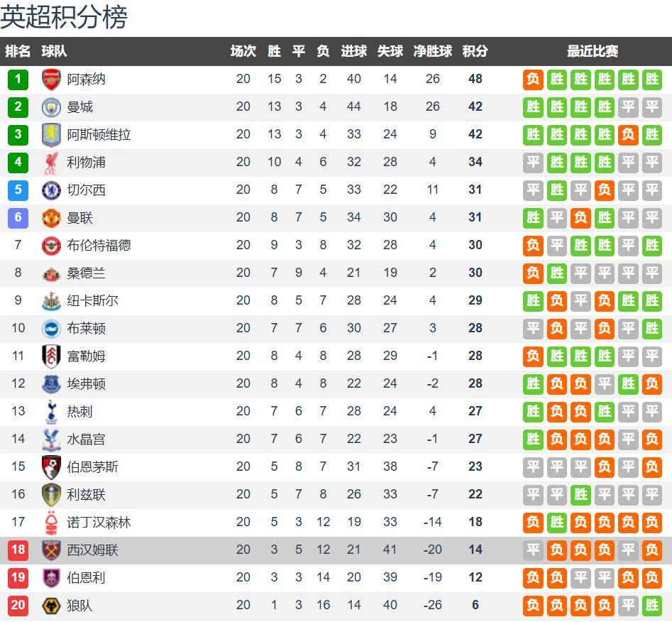Viewport: 672px width, 622px height.
Task: Click the Manchester City crest icon
Action: pos(52,107)
